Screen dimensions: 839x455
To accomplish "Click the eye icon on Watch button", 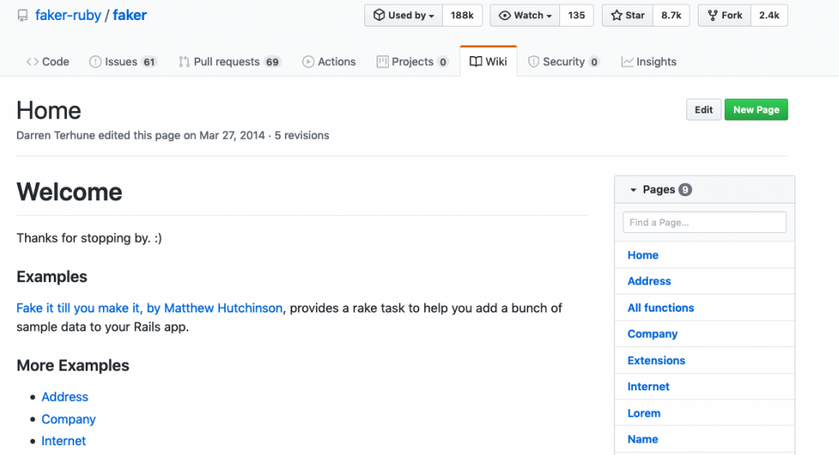I will tap(505, 16).
